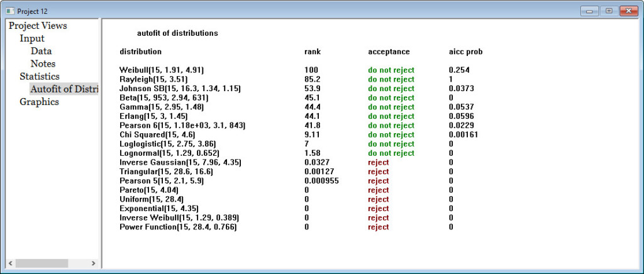This screenshot has height=274, width=644.
Task: Select the Power Function distribution entry
Action: pos(178,227)
